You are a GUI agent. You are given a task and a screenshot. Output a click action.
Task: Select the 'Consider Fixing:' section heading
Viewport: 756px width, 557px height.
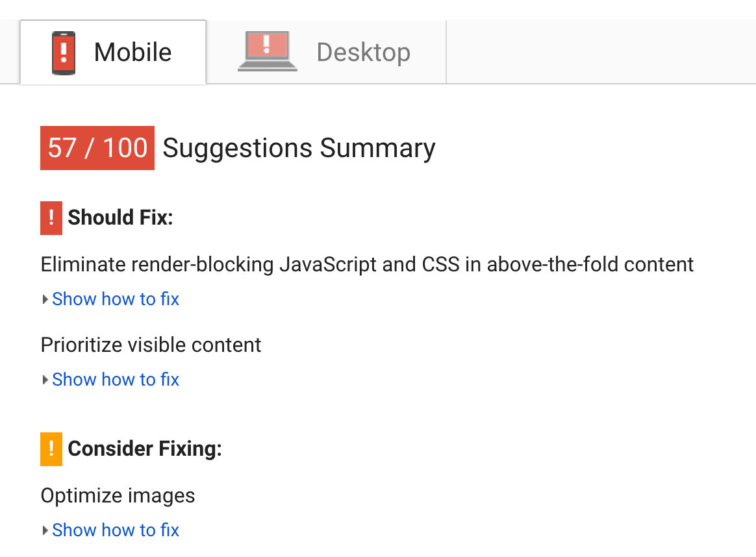[x=145, y=449]
